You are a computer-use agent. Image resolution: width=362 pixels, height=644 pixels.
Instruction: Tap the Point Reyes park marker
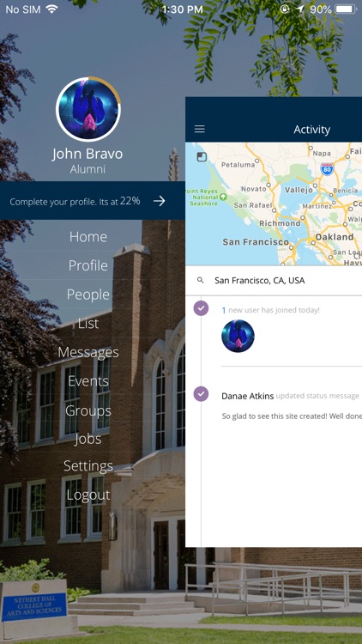pos(223,197)
